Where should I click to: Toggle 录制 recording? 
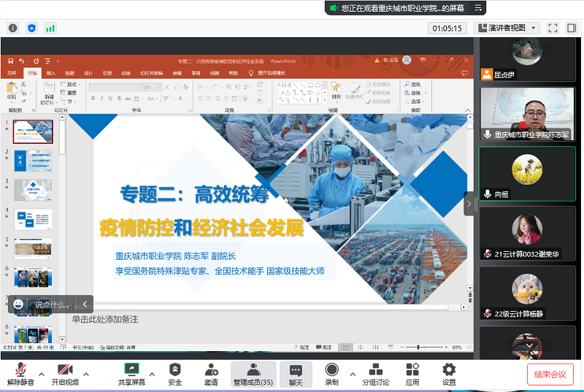pyautogui.click(x=331, y=374)
